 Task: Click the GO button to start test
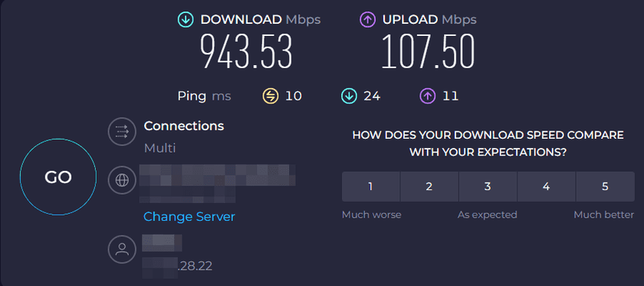(58, 177)
